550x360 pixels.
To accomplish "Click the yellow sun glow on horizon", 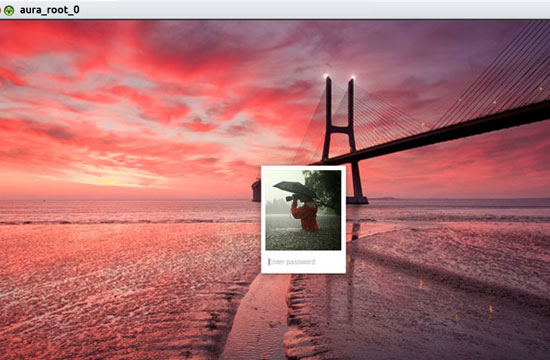I will coord(109,182).
